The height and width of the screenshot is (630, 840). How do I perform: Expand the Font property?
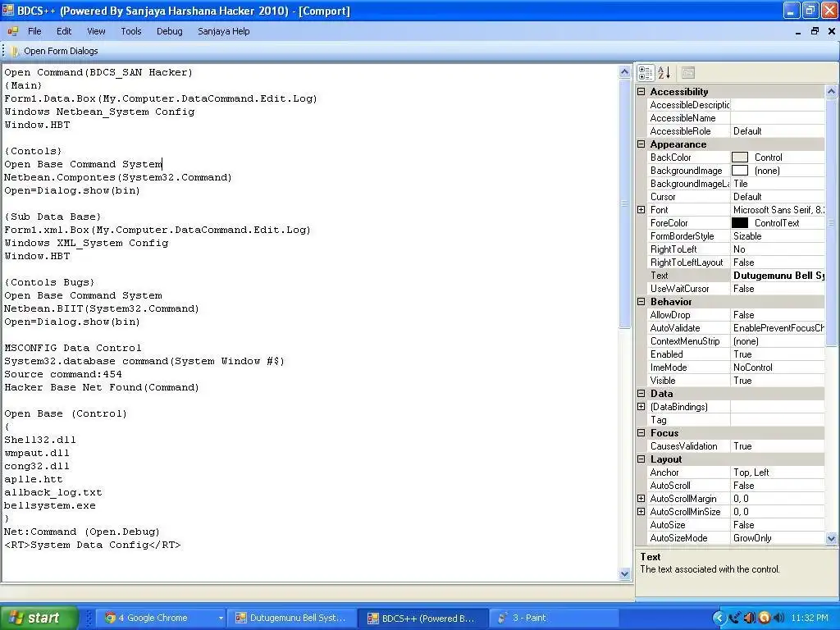(x=641, y=209)
